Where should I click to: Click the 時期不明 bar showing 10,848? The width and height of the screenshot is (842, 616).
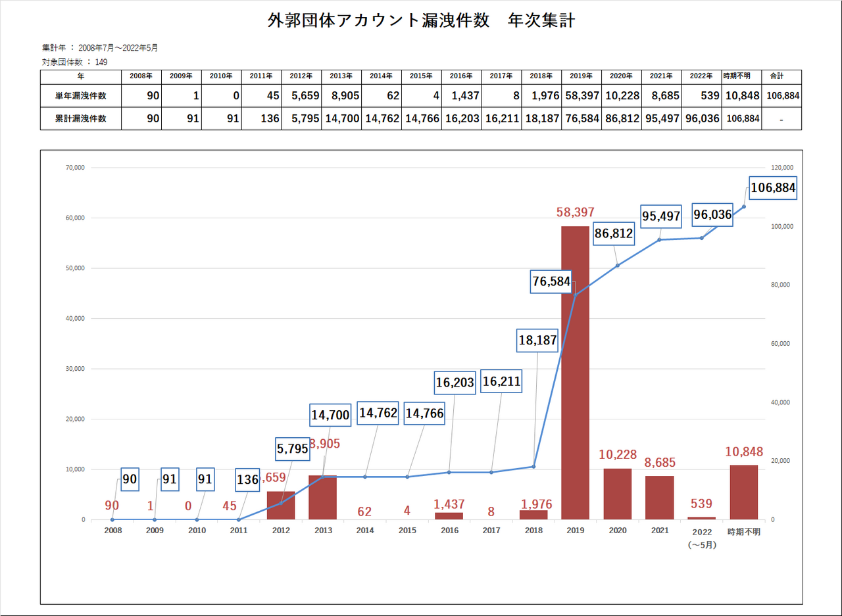pyautogui.click(x=743, y=493)
